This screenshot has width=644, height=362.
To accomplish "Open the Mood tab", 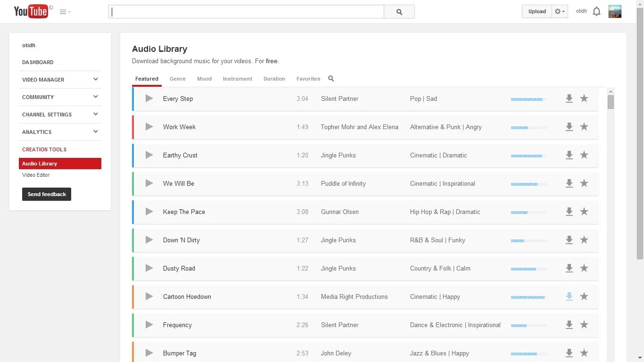I will (204, 79).
